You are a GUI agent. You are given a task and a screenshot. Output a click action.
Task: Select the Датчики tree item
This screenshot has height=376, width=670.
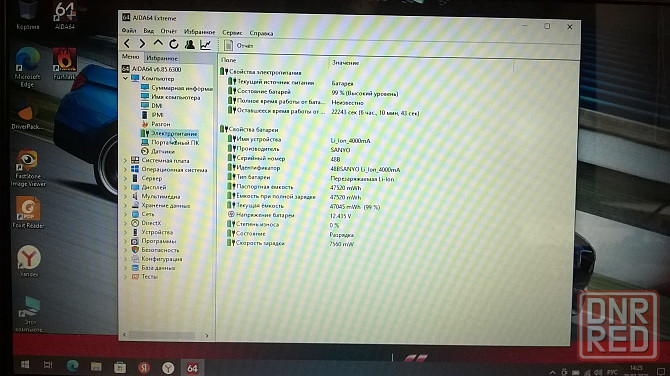(158, 151)
